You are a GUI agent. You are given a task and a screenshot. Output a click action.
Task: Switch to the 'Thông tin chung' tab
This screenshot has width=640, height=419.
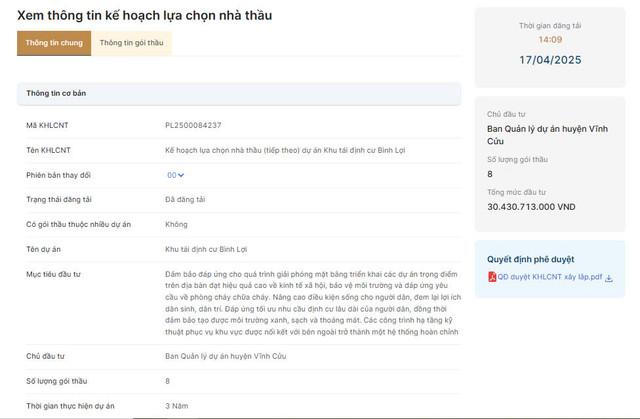(x=54, y=43)
